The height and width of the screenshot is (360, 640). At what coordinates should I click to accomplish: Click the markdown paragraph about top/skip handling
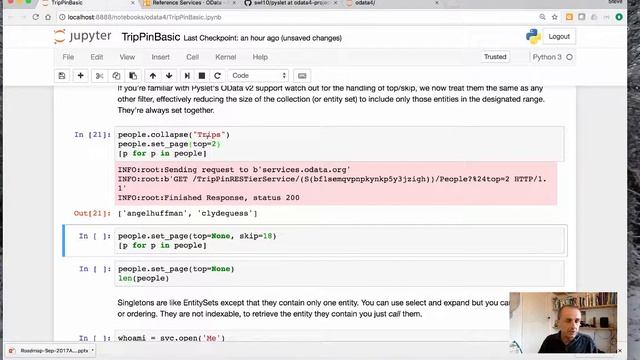pyautogui.click(x=331, y=99)
